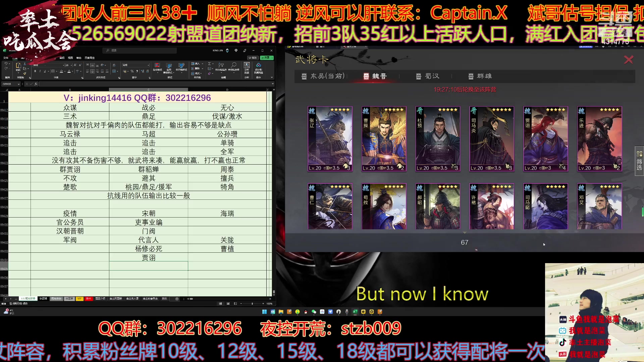Click the Increase Font Size icon
Image resolution: width=644 pixels, height=362 pixels.
[x=75, y=65]
